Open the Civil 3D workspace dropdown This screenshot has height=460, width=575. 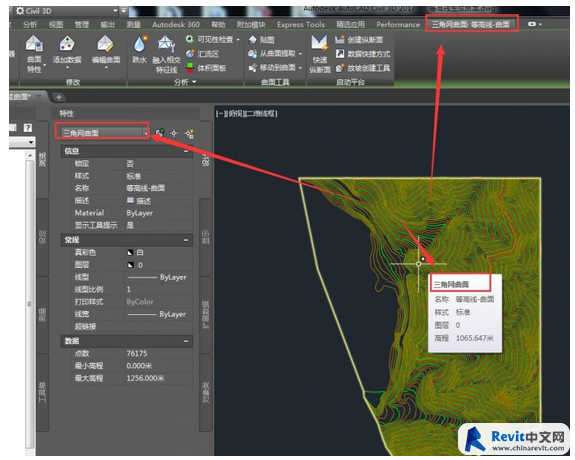115,11
